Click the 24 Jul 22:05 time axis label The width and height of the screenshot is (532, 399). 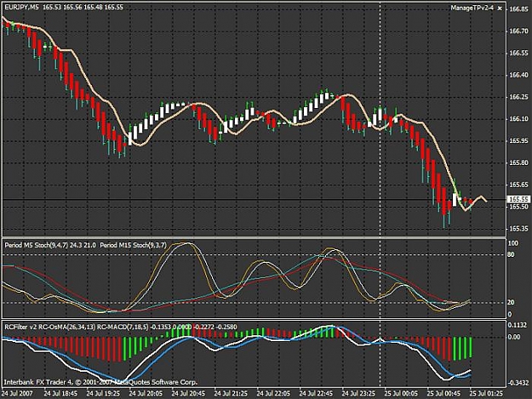click(x=273, y=393)
